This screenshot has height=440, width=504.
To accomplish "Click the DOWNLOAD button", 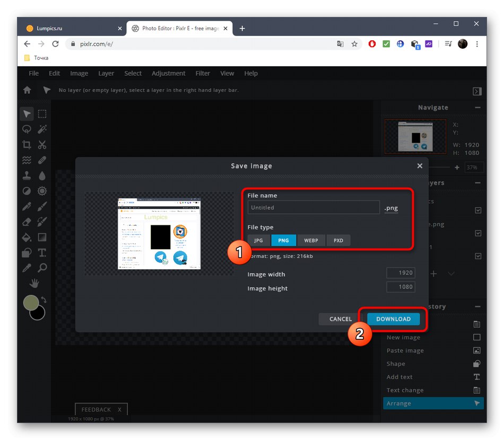I will click(x=394, y=319).
